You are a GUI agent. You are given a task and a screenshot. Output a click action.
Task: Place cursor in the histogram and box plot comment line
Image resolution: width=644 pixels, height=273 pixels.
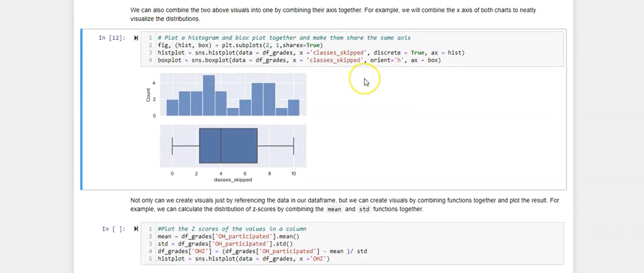[x=284, y=38]
